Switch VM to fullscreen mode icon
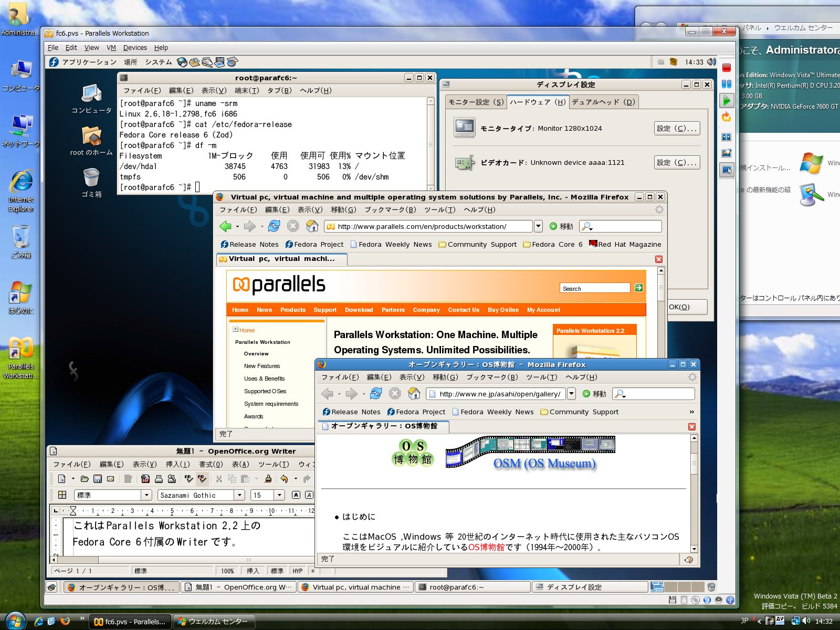Screen dimensions: 840x630 click(727, 137)
